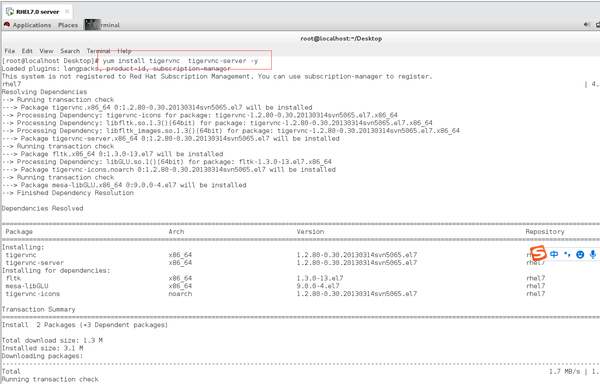Click the 'Version' column header
The width and height of the screenshot is (600, 384).
click(310, 231)
